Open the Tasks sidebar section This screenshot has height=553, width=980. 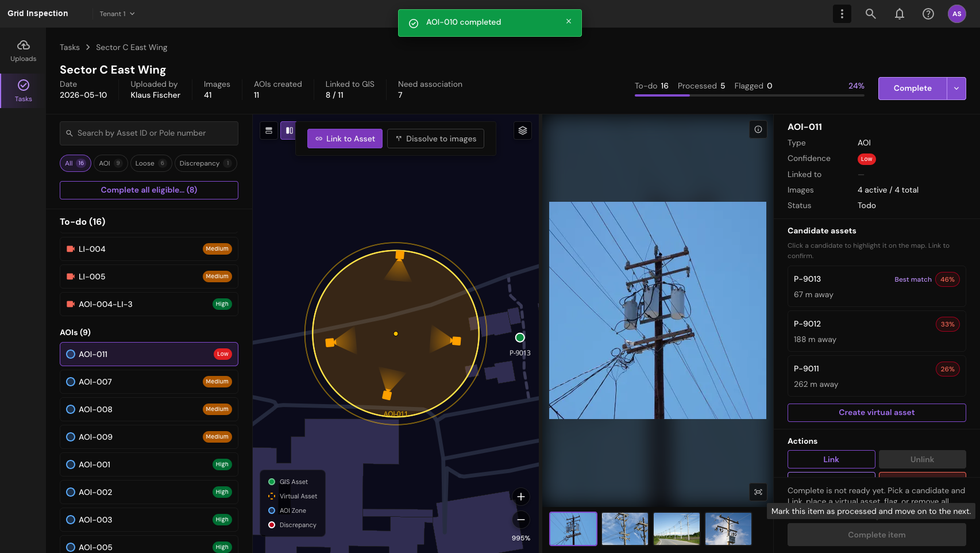[x=23, y=91]
